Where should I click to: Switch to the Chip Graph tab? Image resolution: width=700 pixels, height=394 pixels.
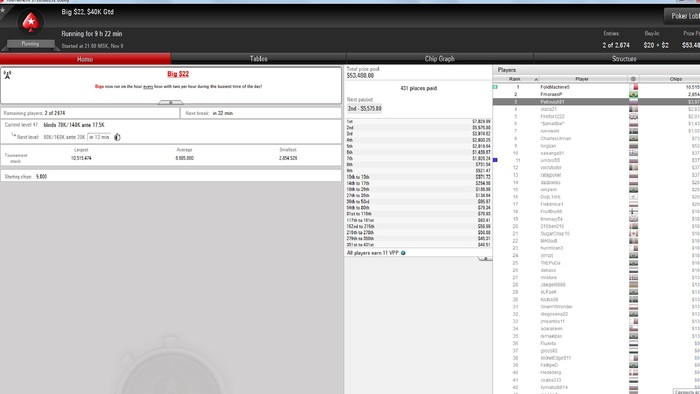pos(440,59)
